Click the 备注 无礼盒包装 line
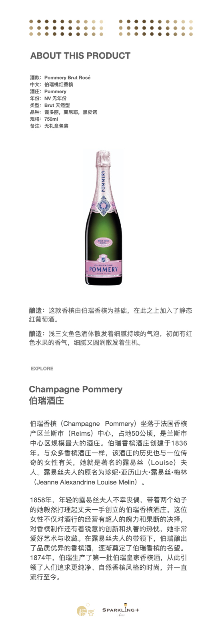The image size is (216, 644). (x=49, y=126)
